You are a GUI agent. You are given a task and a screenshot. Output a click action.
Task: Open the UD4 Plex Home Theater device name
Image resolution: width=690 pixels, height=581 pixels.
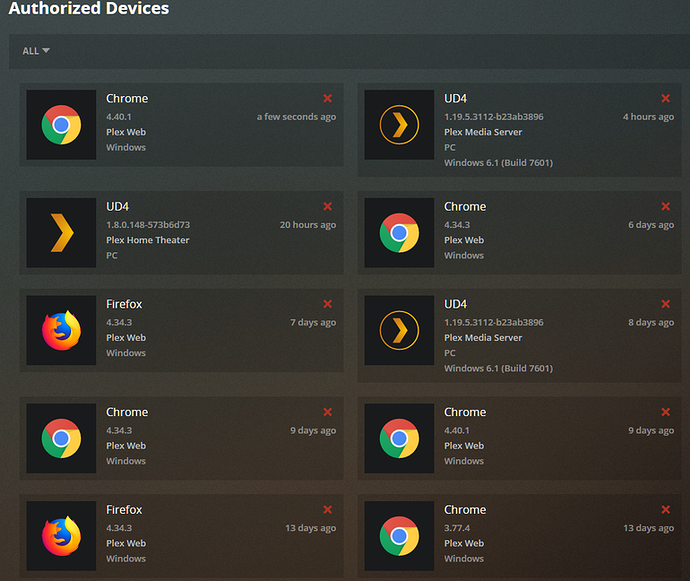point(118,207)
